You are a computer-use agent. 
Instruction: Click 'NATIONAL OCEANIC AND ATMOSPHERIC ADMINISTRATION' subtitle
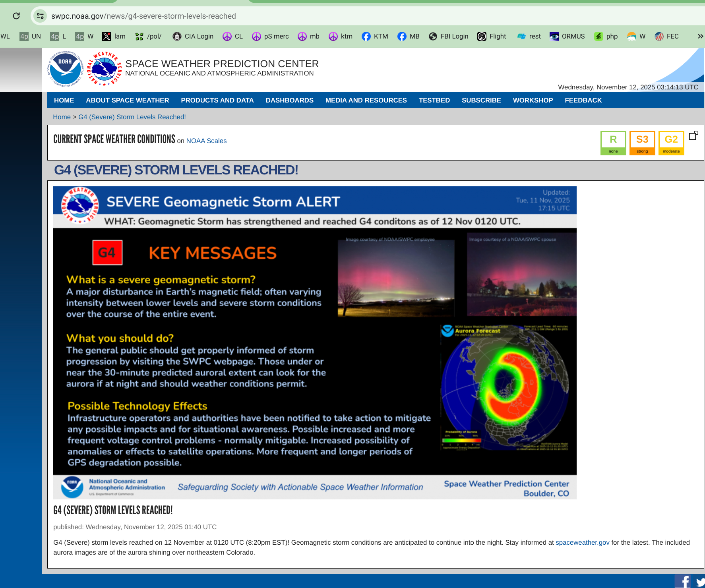219,73
